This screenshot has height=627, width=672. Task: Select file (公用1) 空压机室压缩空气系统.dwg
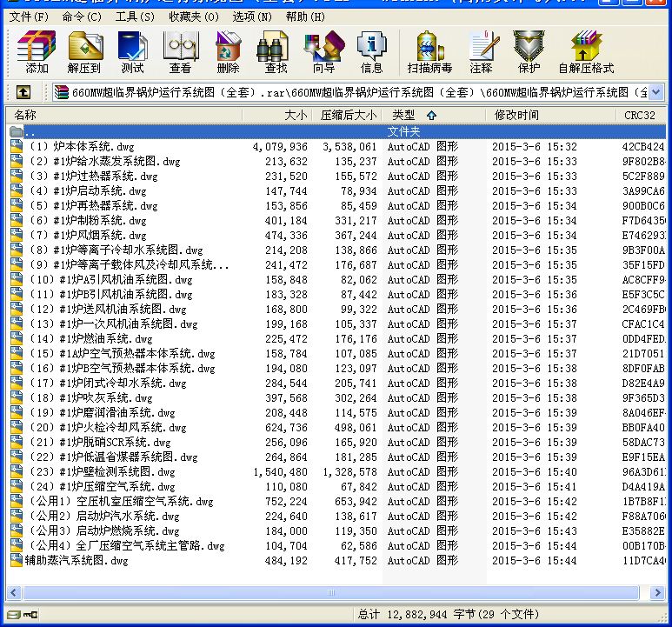pos(122,502)
